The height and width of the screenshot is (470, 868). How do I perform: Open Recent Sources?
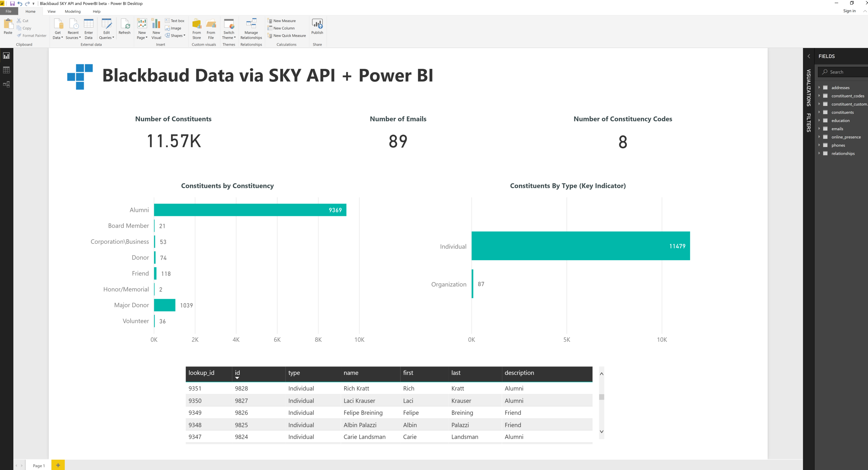[x=73, y=29]
